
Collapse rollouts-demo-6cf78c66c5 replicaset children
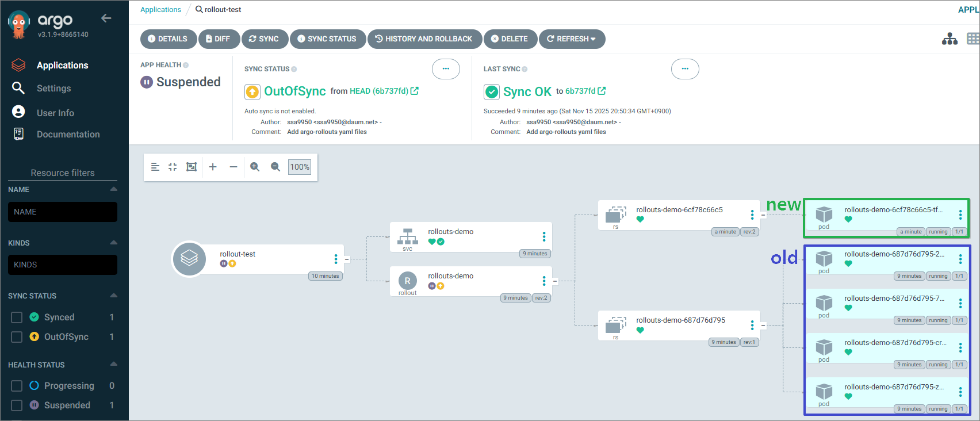[x=763, y=215]
